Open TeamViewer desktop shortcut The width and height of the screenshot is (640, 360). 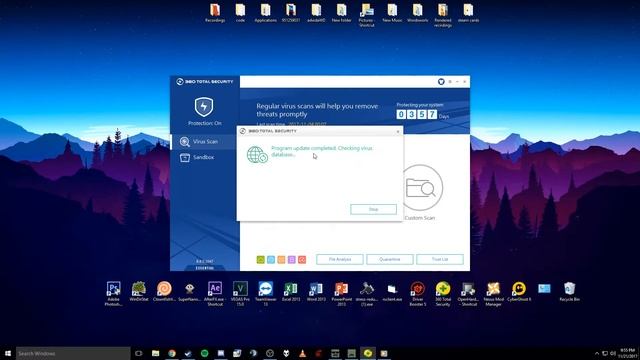tap(266, 293)
